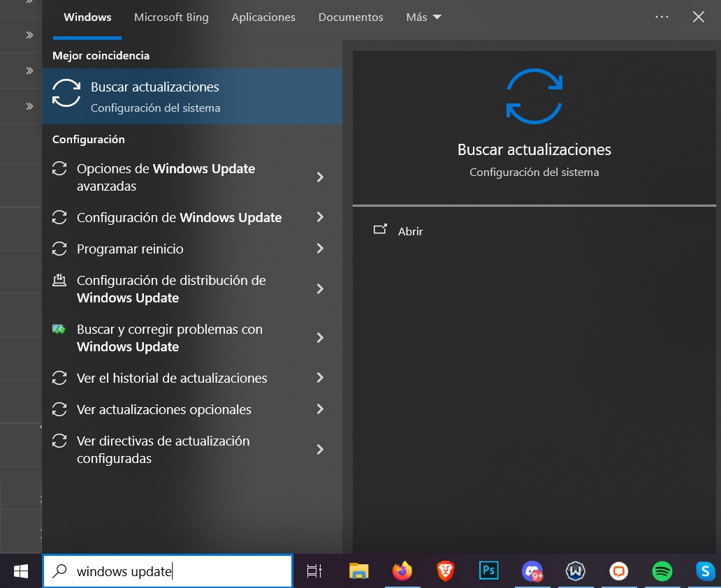Switch to the Aplicaciones tab
721x588 pixels.
tap(263, 17)
